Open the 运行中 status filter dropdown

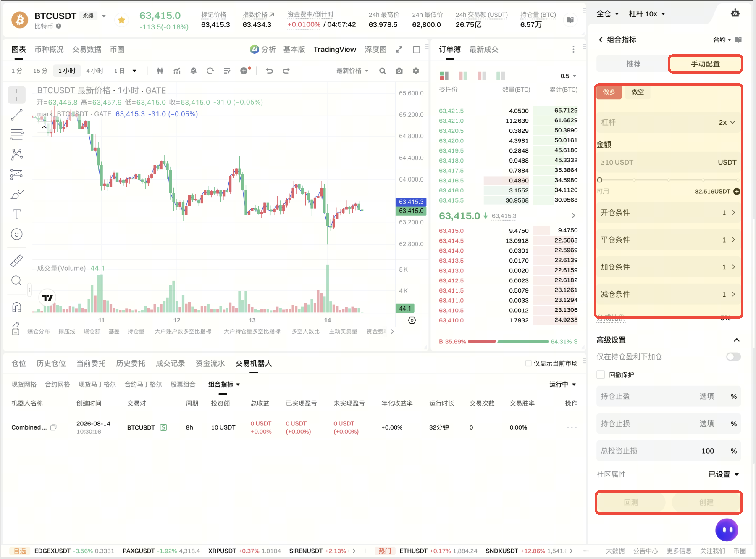click(562, 384)
